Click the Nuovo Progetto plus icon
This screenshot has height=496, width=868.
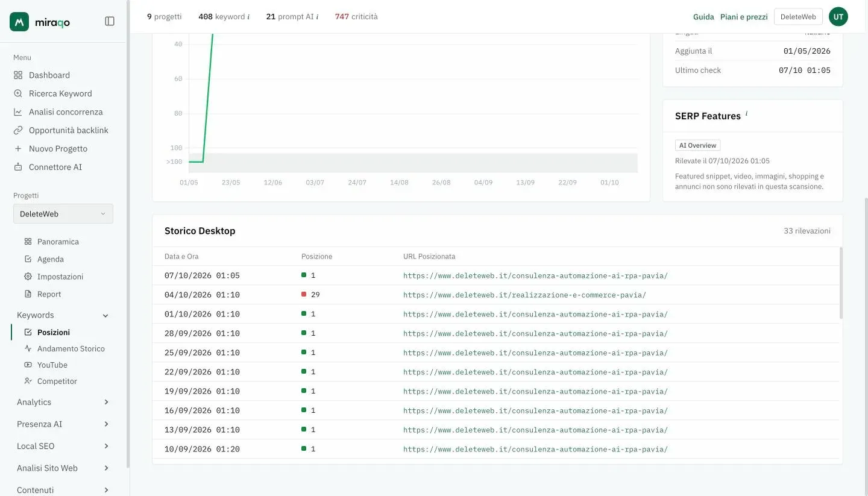point(18,149)
